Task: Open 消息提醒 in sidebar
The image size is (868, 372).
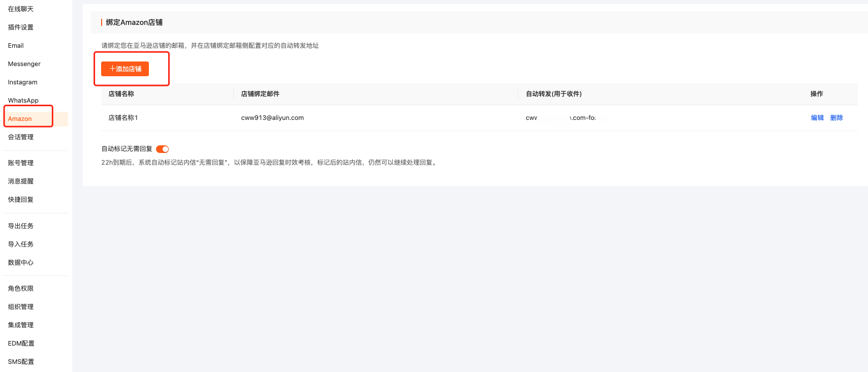Action: point(21,181)
